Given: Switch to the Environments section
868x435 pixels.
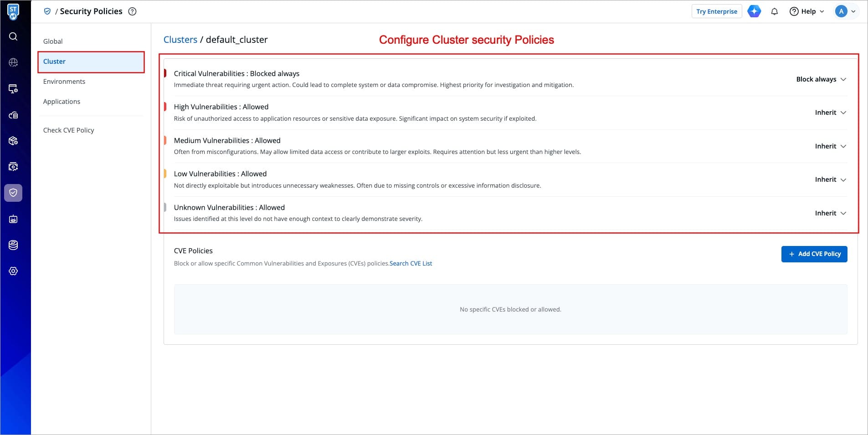Looking at the screenshot, I should (64, 82).
